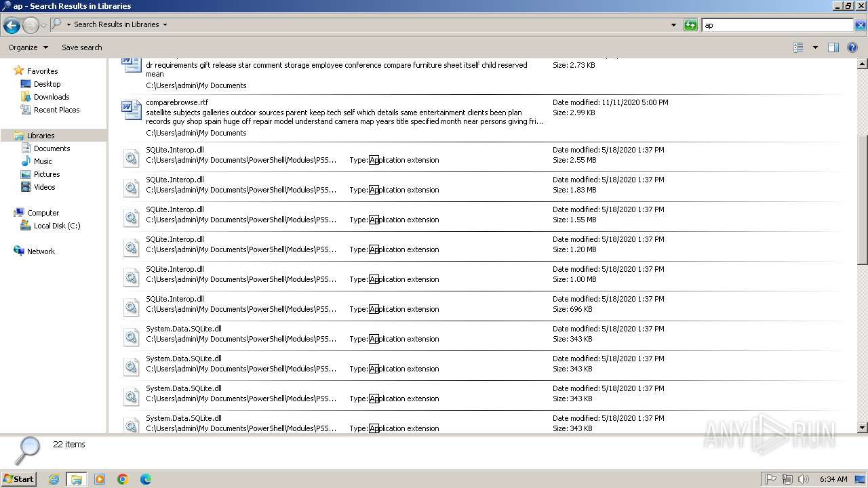The width and height of the screenshot is (868, 488).
Task: Launch Google Chrome from taskbar
Action: [x=123, y=479]
